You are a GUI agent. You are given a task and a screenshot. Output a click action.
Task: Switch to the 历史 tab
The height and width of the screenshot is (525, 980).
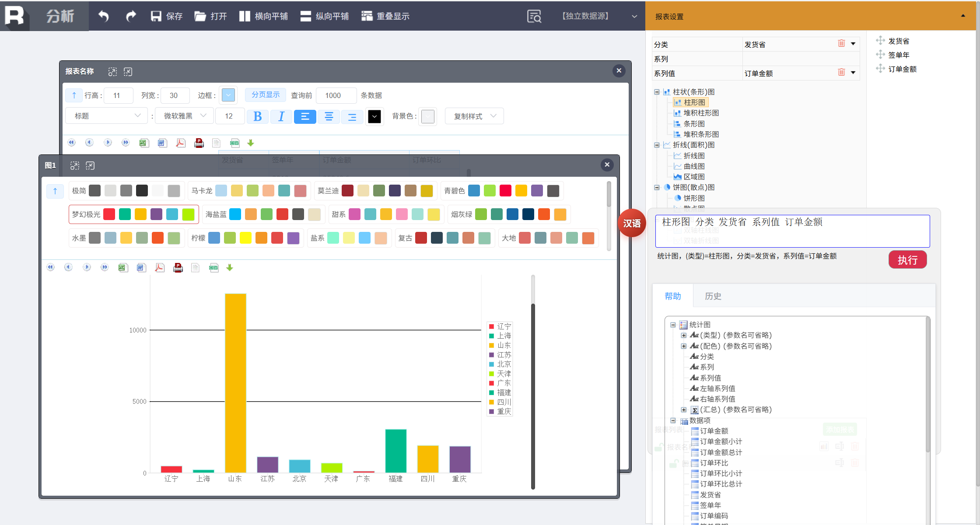point(713,296)
